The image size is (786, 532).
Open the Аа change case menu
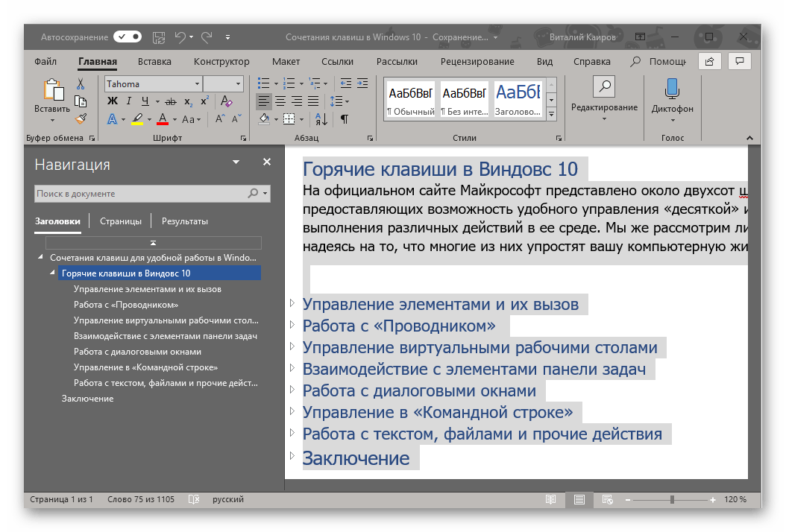(x=191, y=119)
